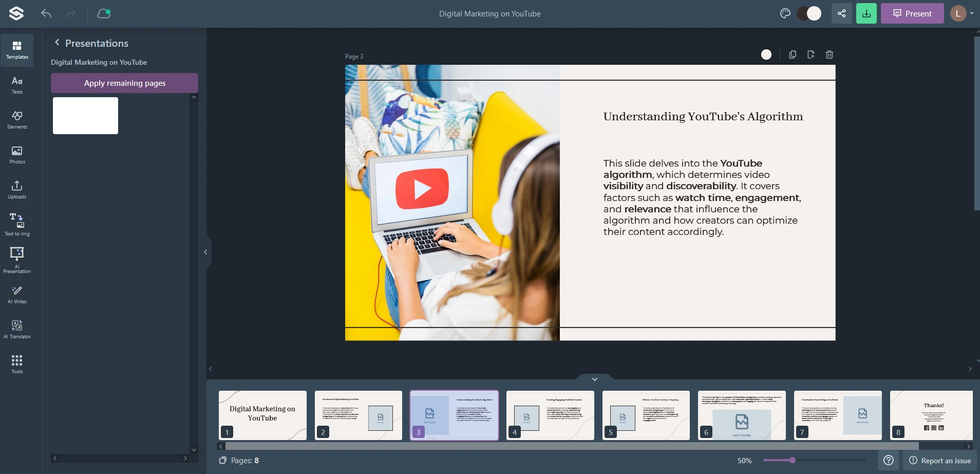The image size is (980, 474).
Task: Pick the page background color white swatch
Action: [x=766, y=54]
